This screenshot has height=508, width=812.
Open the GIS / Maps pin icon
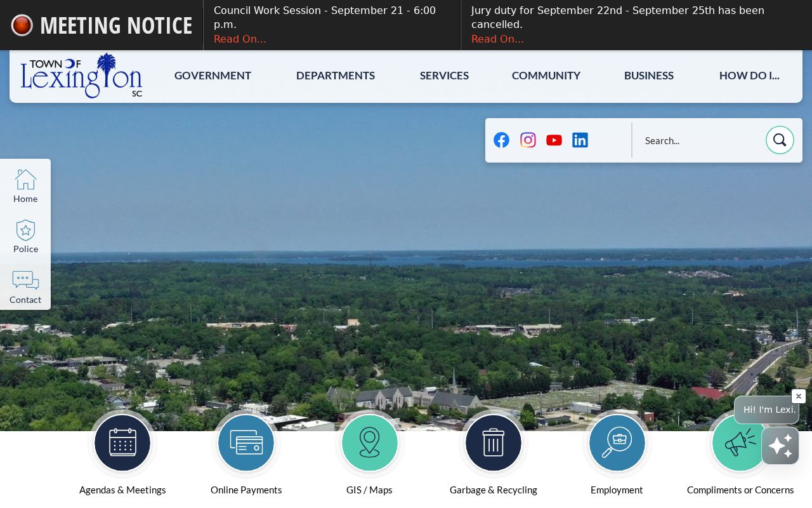pyautogui.click(x=370, y=443)
